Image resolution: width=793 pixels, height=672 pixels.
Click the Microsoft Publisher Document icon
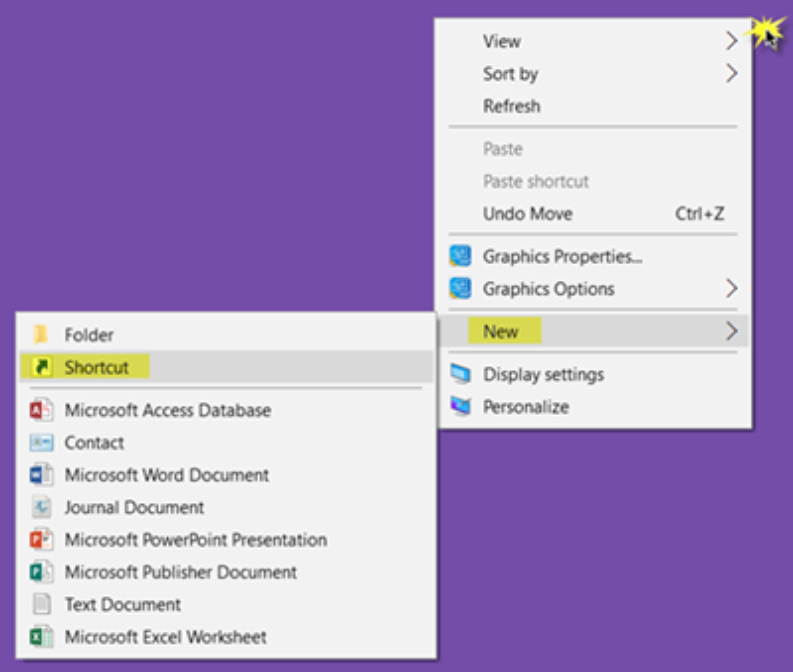click(41, 572)
